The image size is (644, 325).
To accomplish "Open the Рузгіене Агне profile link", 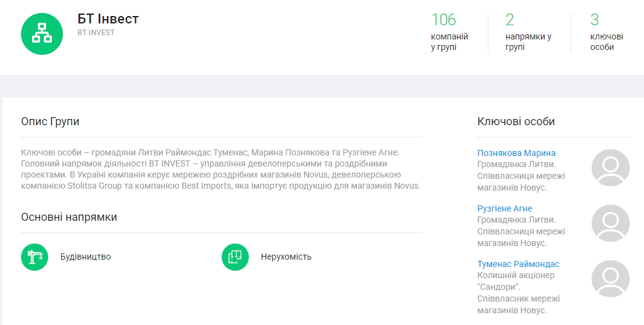I will (504, 208).
